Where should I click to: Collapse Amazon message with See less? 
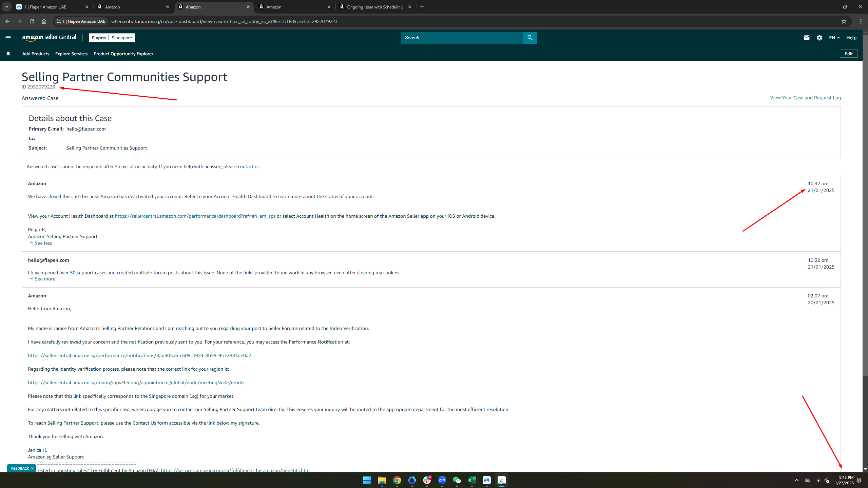[41, 243]
